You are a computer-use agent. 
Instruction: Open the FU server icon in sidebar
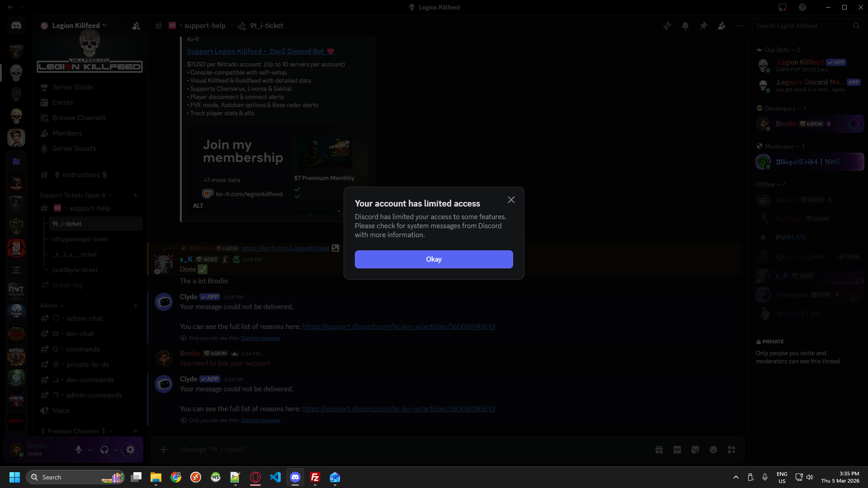tap(16, 378)
